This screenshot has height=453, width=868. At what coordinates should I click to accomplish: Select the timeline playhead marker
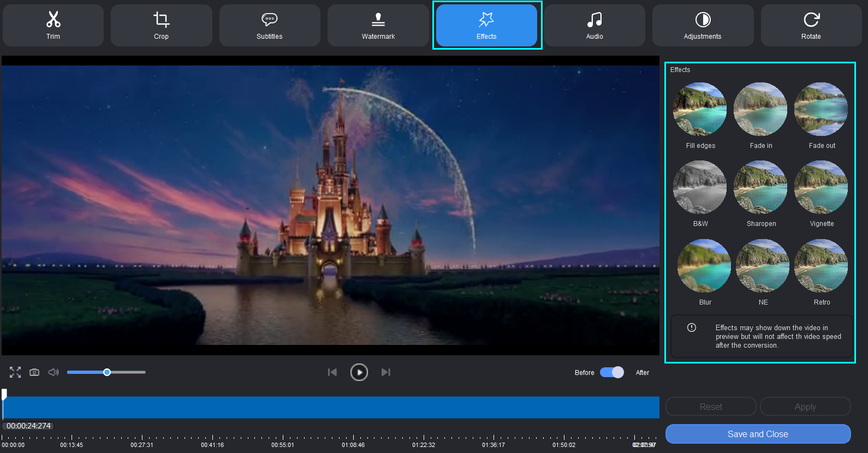4,394
